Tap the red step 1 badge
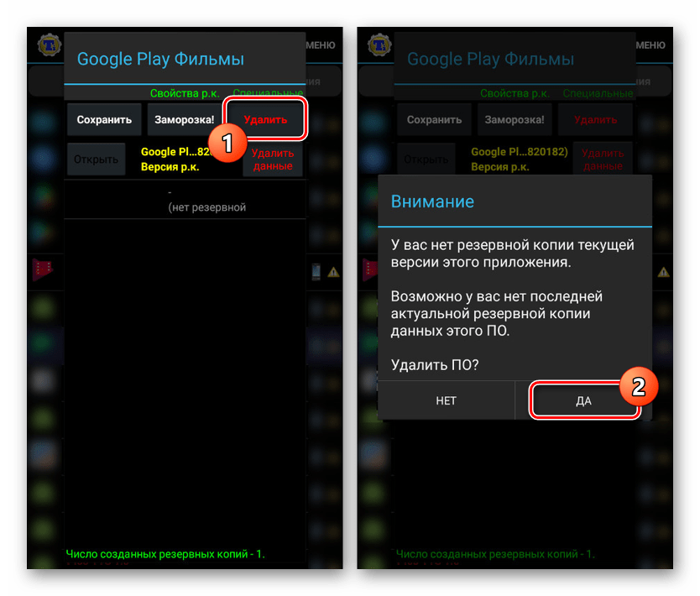The image size is (700, 596). 227,144
